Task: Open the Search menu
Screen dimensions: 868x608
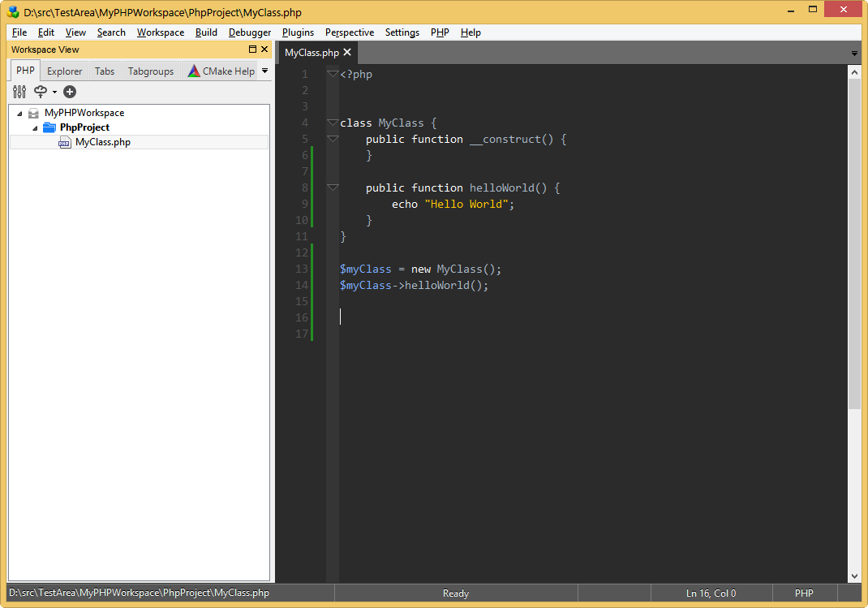Action: coord(111,32)
